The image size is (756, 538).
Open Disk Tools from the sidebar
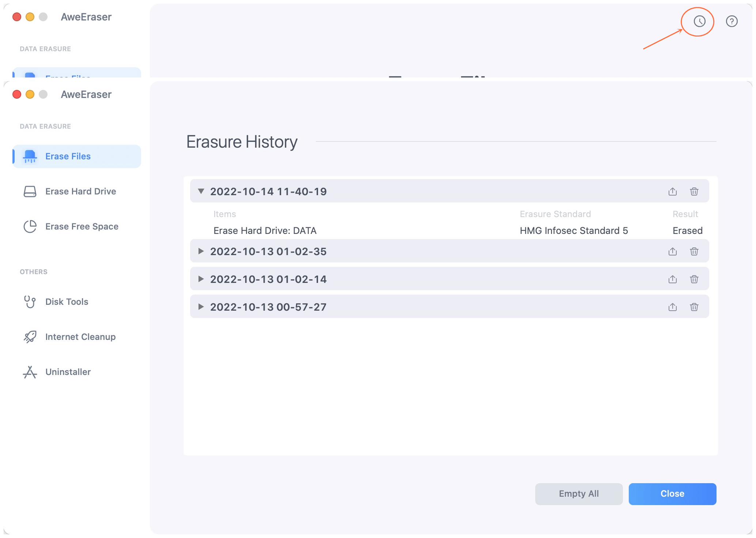[x=66, y=302]
